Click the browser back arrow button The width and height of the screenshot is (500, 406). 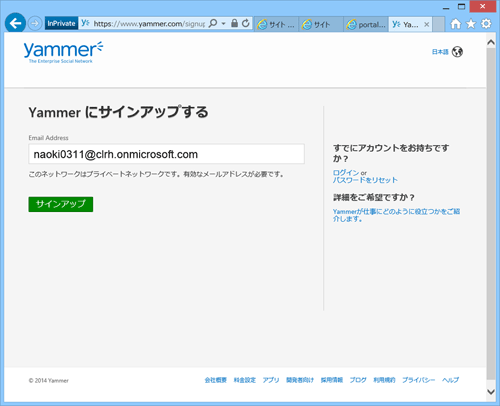15,23
